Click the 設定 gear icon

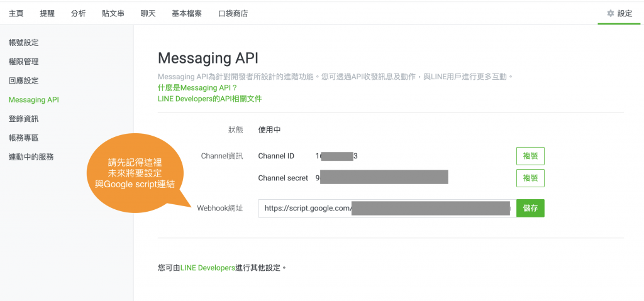tap(611, 14)
